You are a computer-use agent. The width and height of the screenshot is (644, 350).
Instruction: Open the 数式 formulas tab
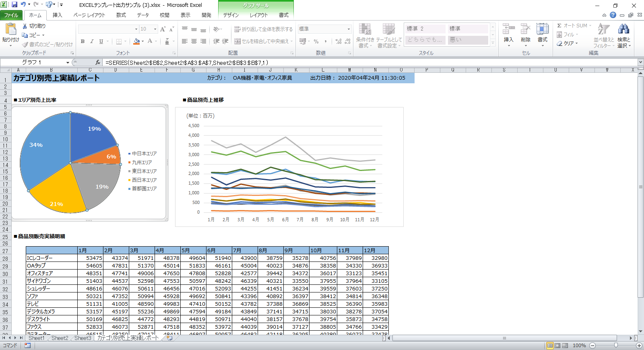click(x=121, y=15)
